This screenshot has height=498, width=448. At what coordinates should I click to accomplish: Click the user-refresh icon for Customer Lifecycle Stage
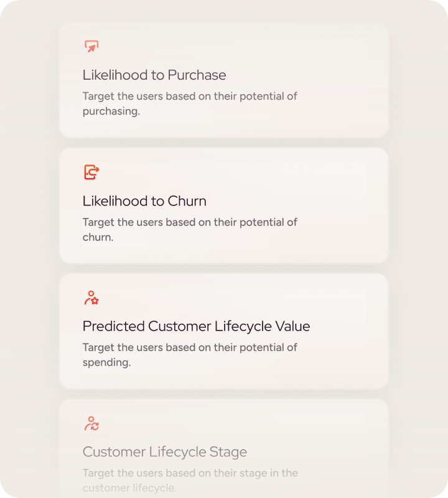[91, 423]
